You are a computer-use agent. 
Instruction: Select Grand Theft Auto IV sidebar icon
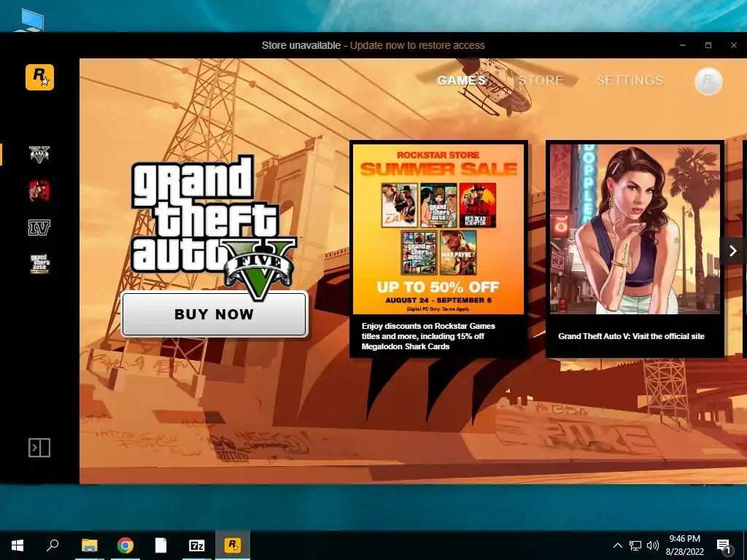click(39, 227)
